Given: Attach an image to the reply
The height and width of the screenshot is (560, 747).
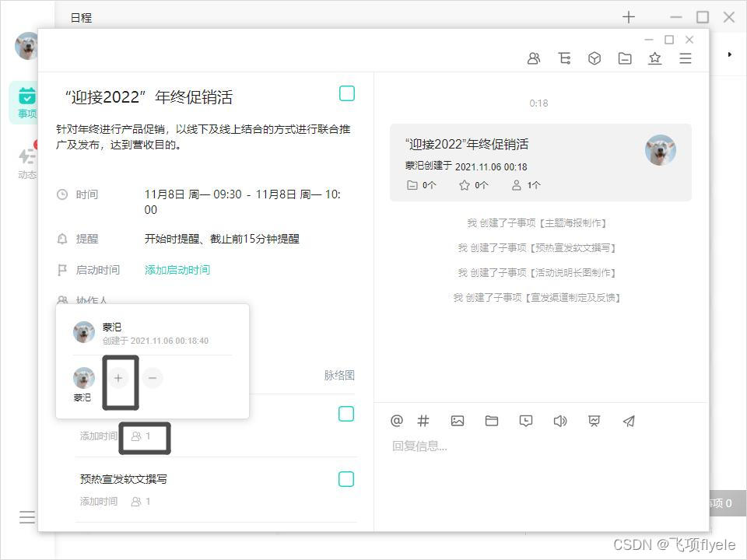Looking at the screenshot, I should pos(458,421).
